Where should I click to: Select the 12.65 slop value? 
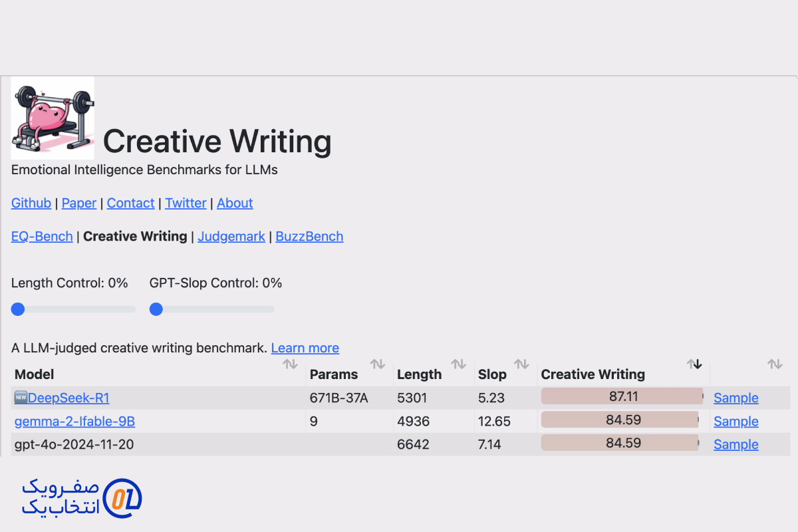pyautogui.click(x=494, y=421)
